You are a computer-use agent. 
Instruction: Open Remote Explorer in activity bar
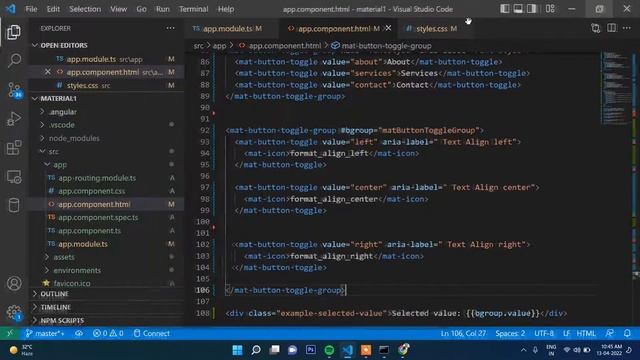[14, 177]
